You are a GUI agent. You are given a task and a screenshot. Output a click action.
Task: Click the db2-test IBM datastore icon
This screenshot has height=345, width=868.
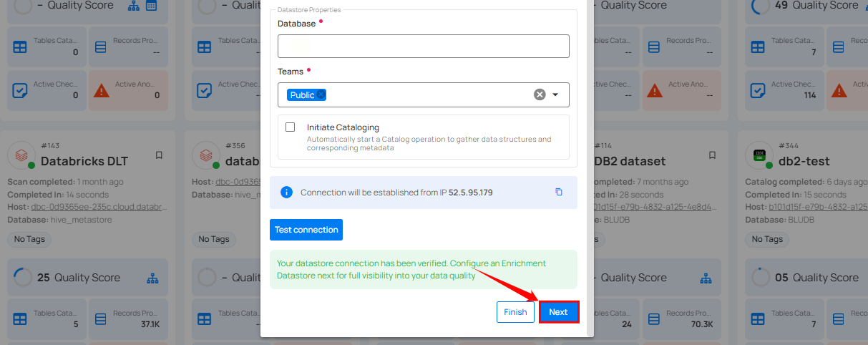758,155
